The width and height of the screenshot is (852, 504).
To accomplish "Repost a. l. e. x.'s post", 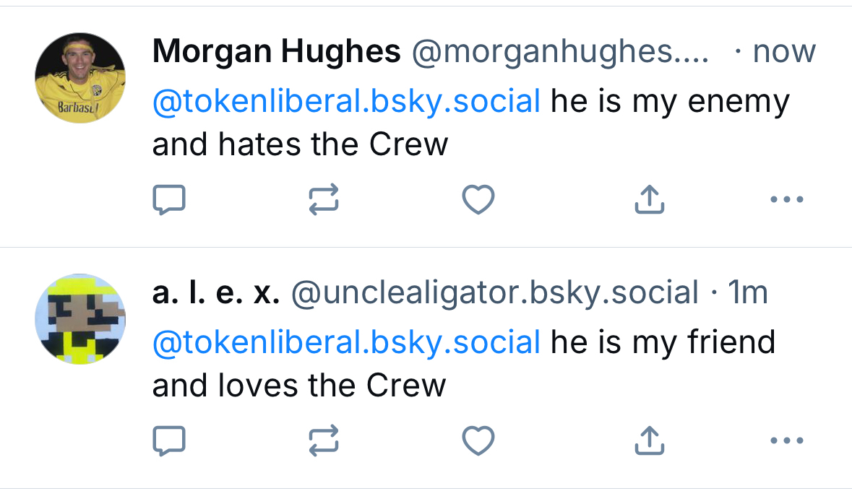I will click(x=323, y=440).
